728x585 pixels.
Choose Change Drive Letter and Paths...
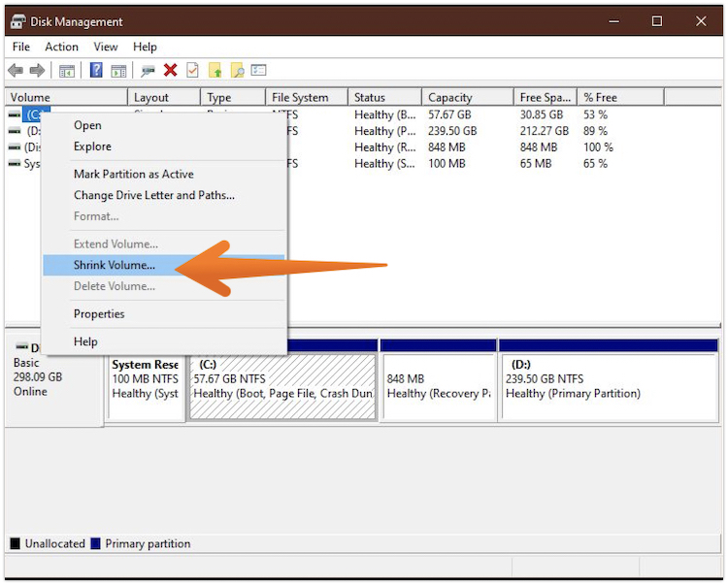point(153,195)
